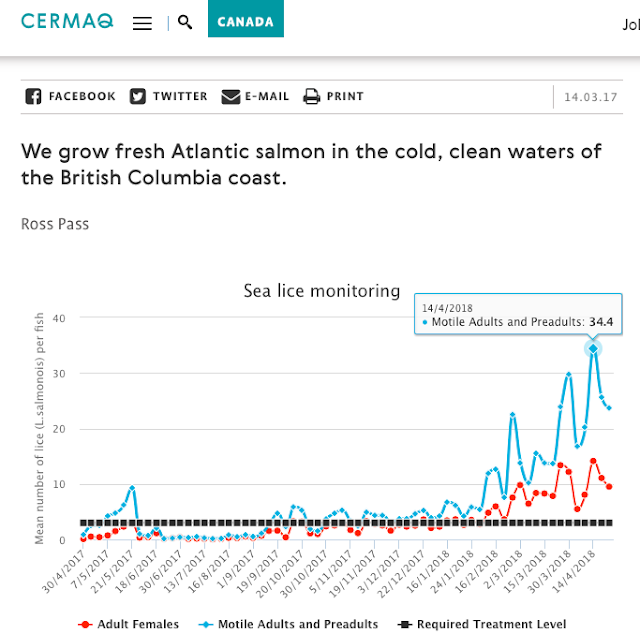Click the highlighted 14/4/2018 peak data point

click(593, 348)
